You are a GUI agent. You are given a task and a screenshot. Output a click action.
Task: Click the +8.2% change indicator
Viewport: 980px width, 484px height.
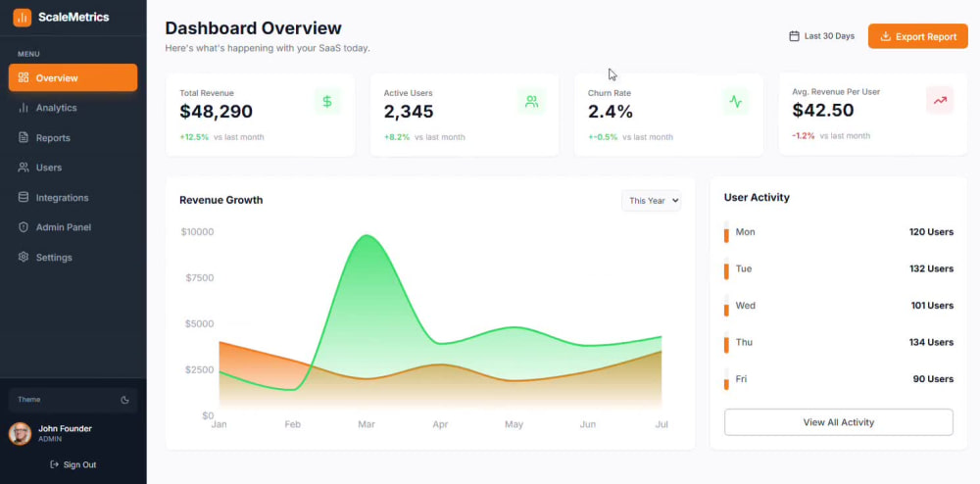397,137
